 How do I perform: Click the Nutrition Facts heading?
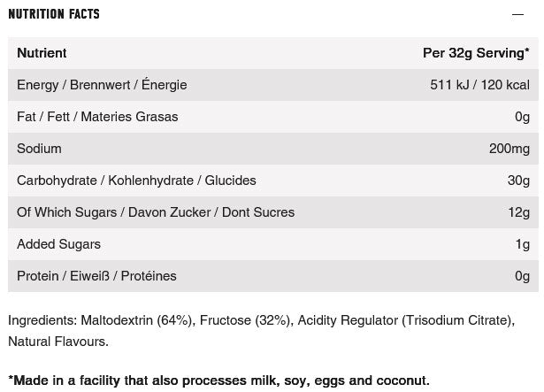coord(54,14)
